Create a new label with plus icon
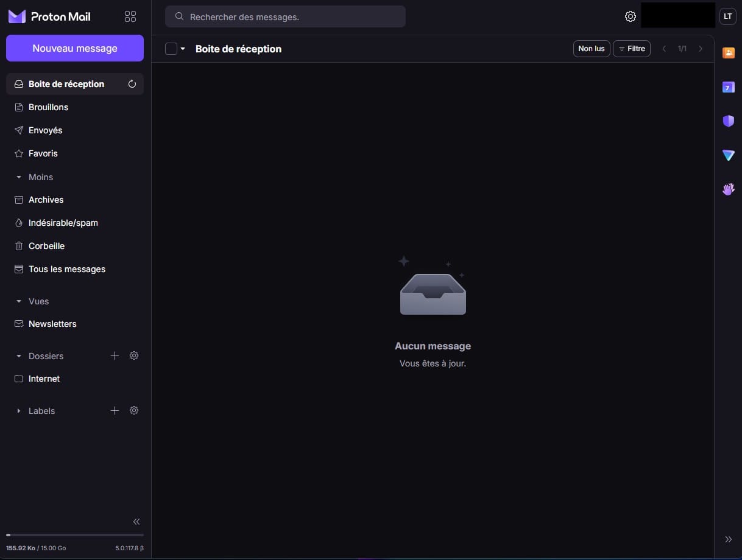 click(x=115, y=410)
